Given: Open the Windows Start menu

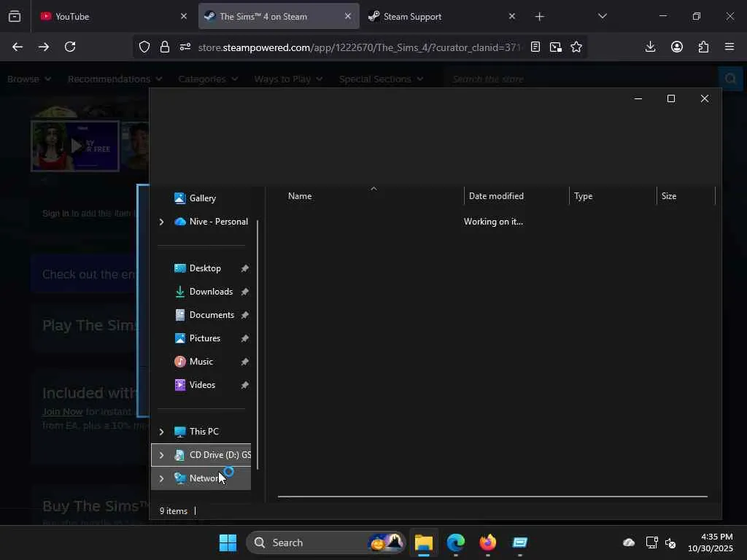Looking at the screenshot, I should 228,542.
